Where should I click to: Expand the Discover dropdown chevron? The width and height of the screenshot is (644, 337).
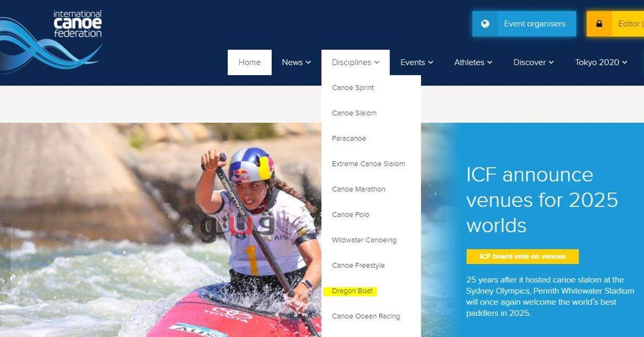tap(551, 63)
